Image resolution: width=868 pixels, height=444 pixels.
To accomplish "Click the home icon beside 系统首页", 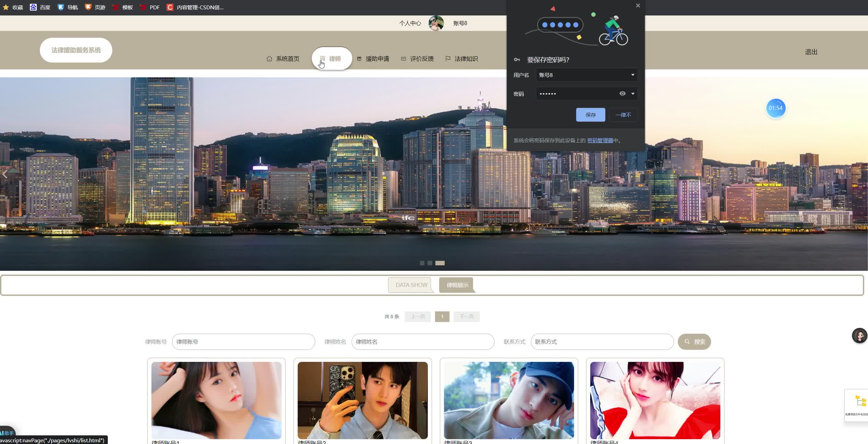I will 269,59.
